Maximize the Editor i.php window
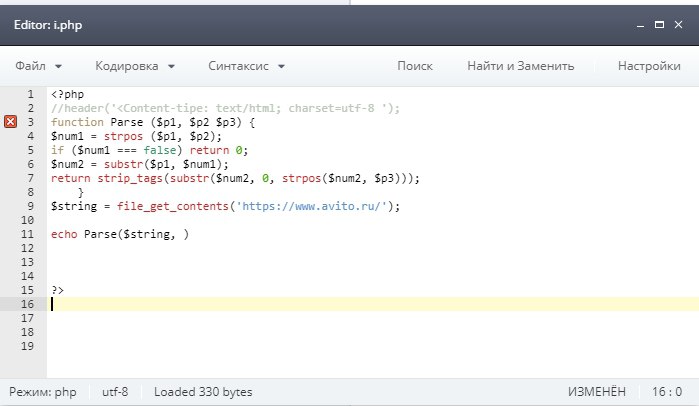 click(x=659, y=25)
